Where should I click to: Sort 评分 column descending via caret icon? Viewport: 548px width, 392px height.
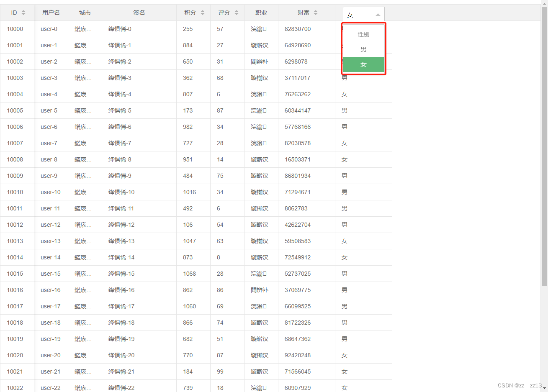[x=237, y=14]
